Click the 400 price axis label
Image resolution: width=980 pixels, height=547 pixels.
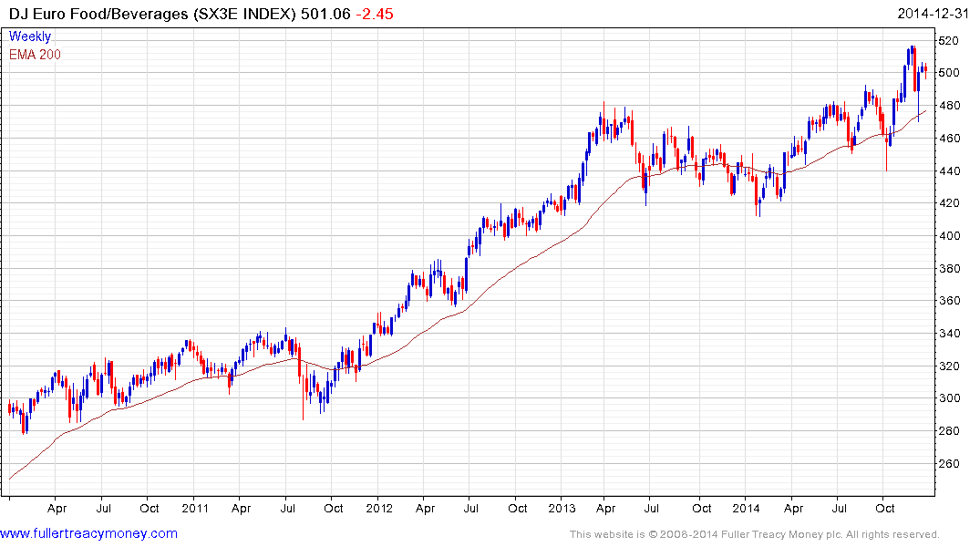[948, 236]
